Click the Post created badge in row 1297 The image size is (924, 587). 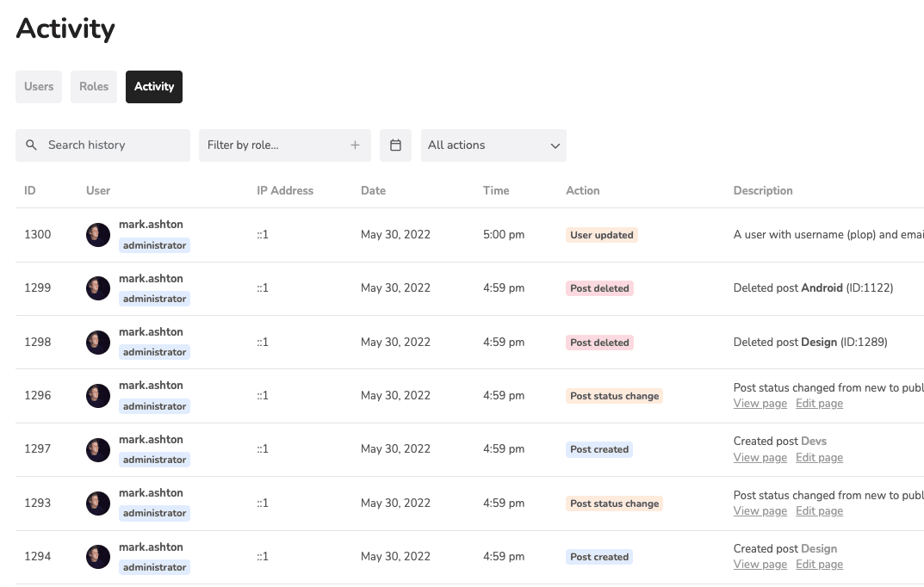click(x=599, y=448)
